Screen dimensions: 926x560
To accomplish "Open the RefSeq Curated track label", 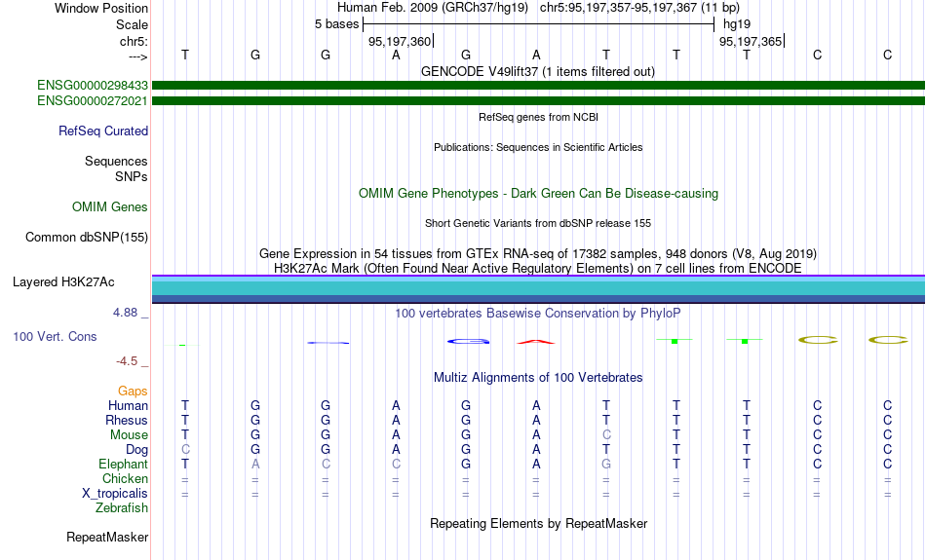I will point(103,131).
